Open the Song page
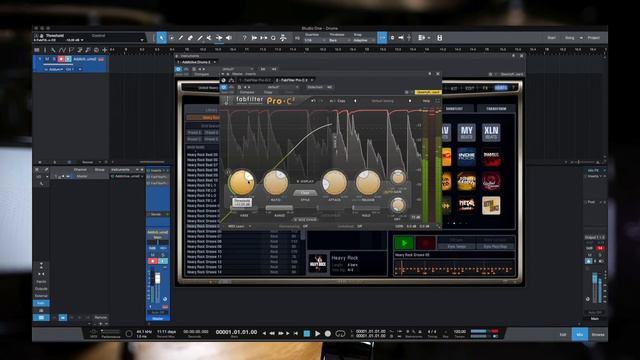The image size is (640, 360). coord(570,38)
